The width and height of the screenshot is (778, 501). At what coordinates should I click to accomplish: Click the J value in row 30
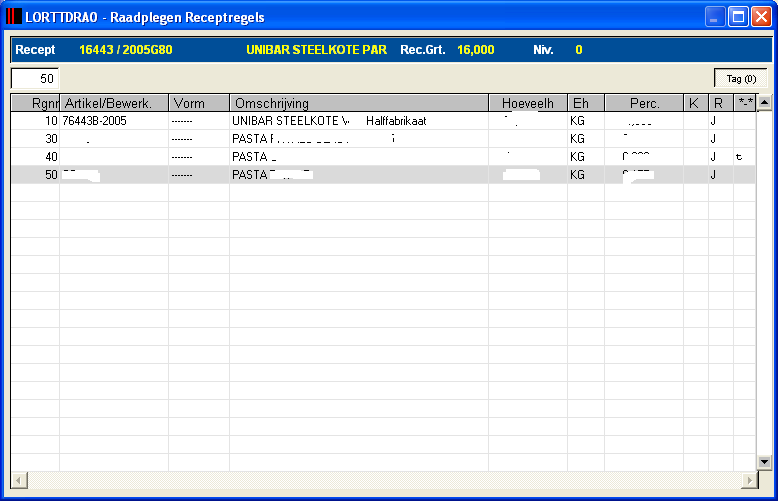click(713, 139)
